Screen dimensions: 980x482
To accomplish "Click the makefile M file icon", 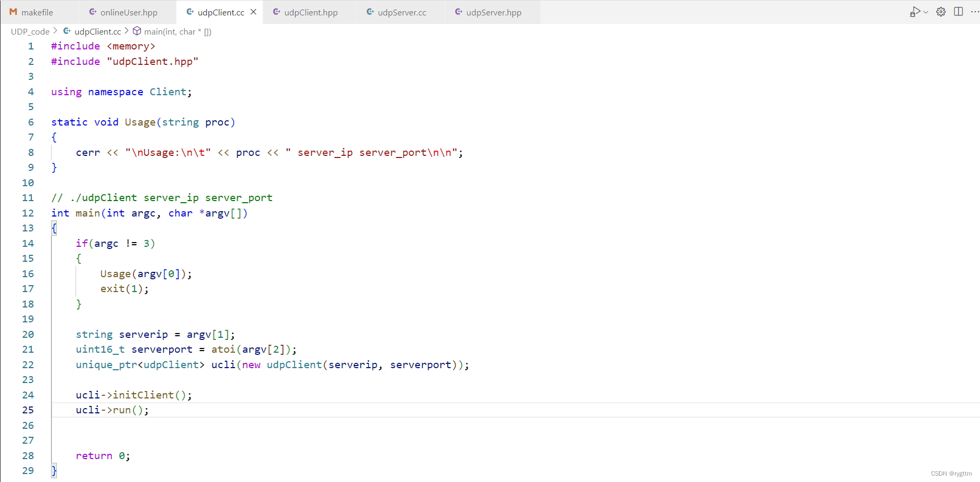I will pos(13,12).
